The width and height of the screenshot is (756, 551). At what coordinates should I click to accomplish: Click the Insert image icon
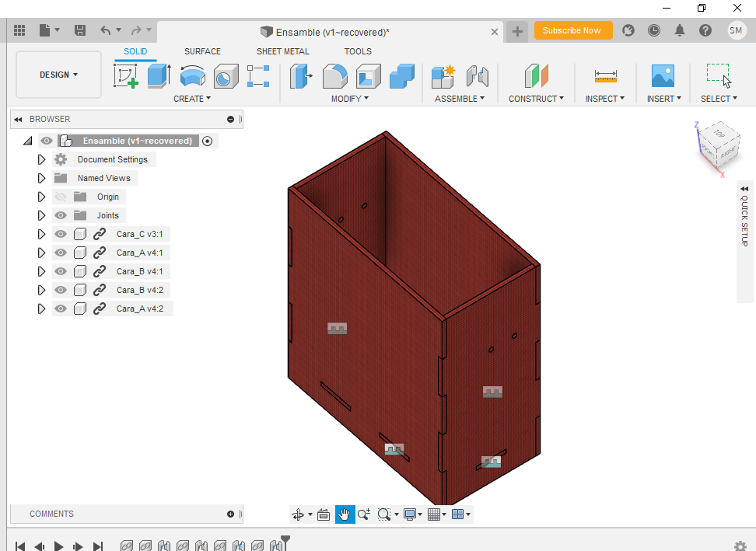coord(663,76)
